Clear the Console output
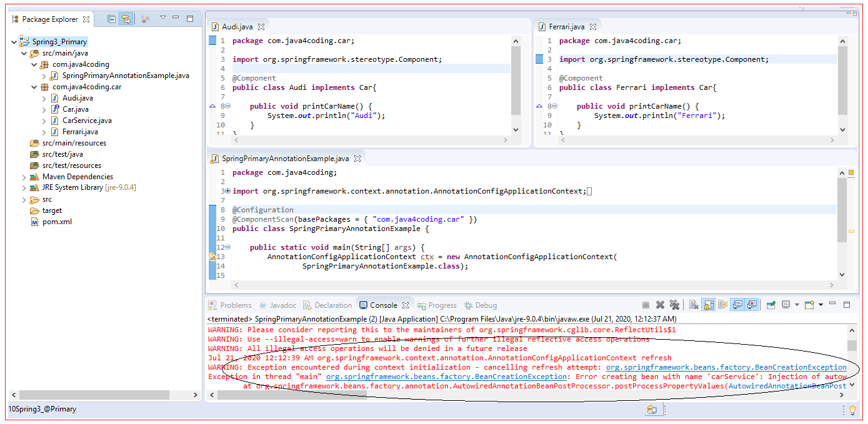 694,305
